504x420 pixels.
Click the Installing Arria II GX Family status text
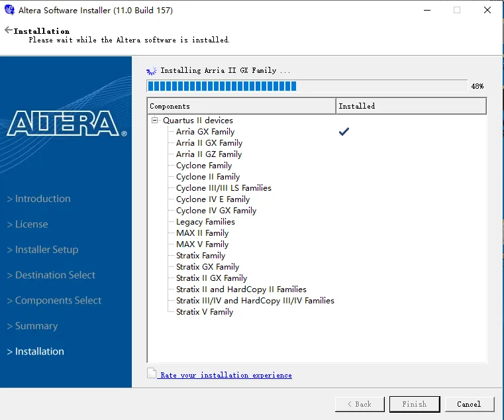225,70
